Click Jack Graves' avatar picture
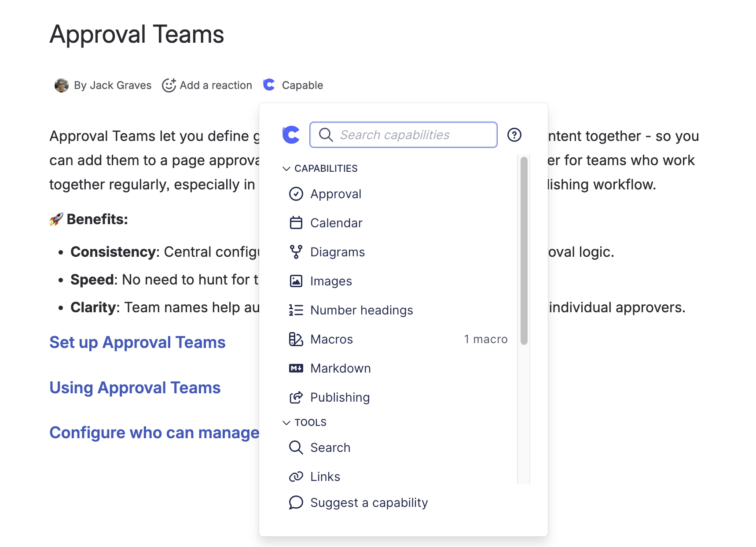756x547 pixels. [x=62, y=85]
